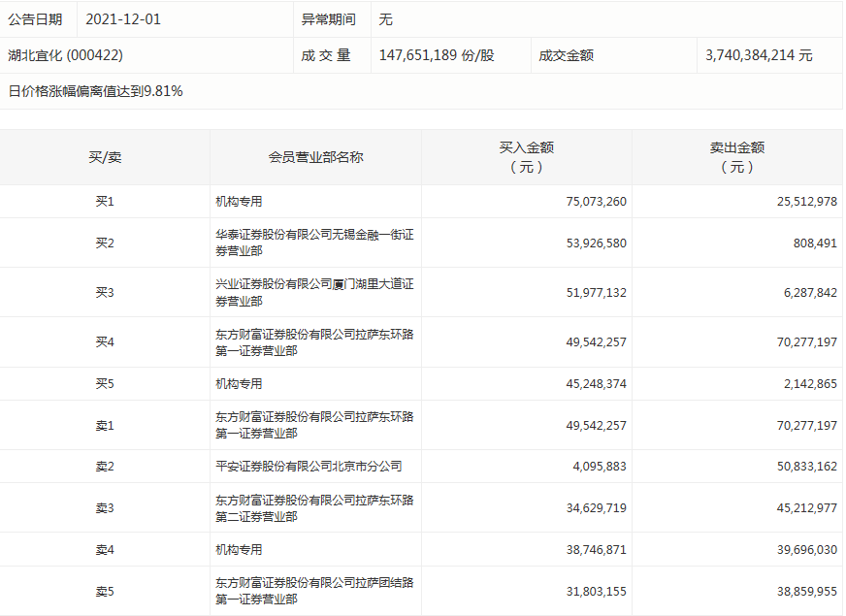Click the 买/卖 column header

tap(105, 157)
